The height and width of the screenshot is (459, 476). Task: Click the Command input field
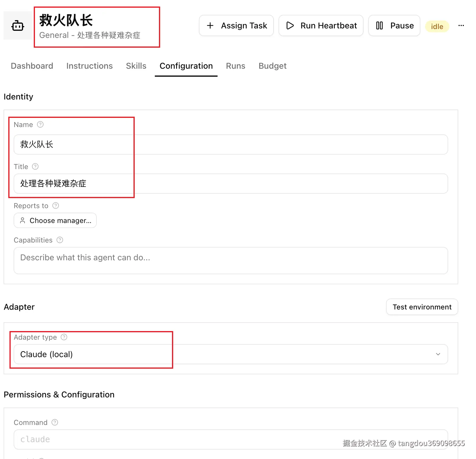coord(231,439)
